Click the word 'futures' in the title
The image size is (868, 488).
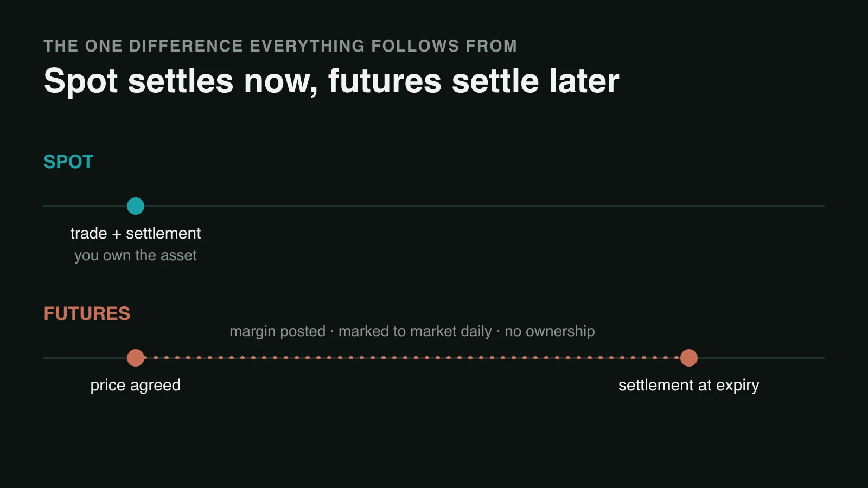(385, 81)
